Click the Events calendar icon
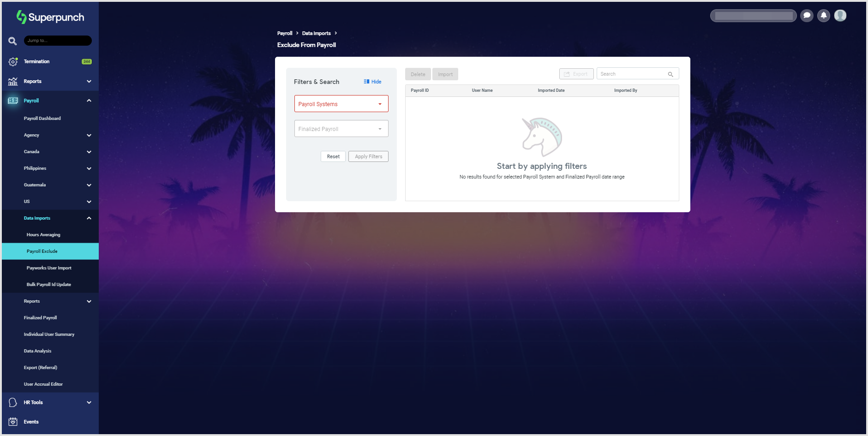 (13, 422)
